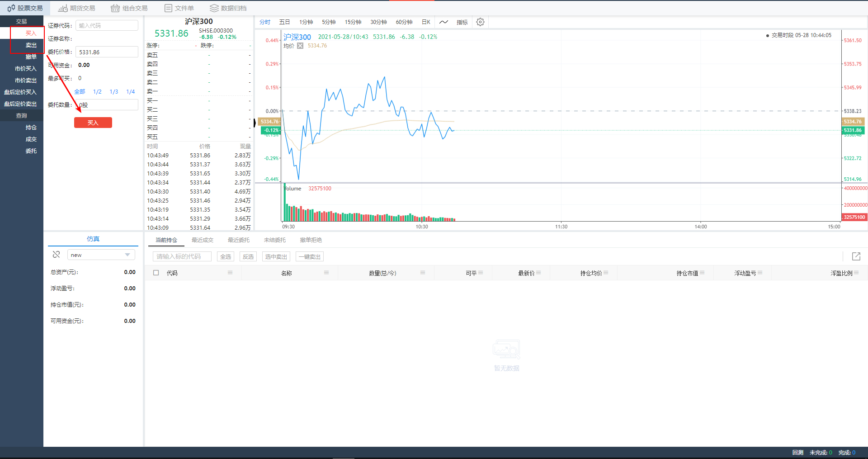Open the 指标 indicators menu

462,22
